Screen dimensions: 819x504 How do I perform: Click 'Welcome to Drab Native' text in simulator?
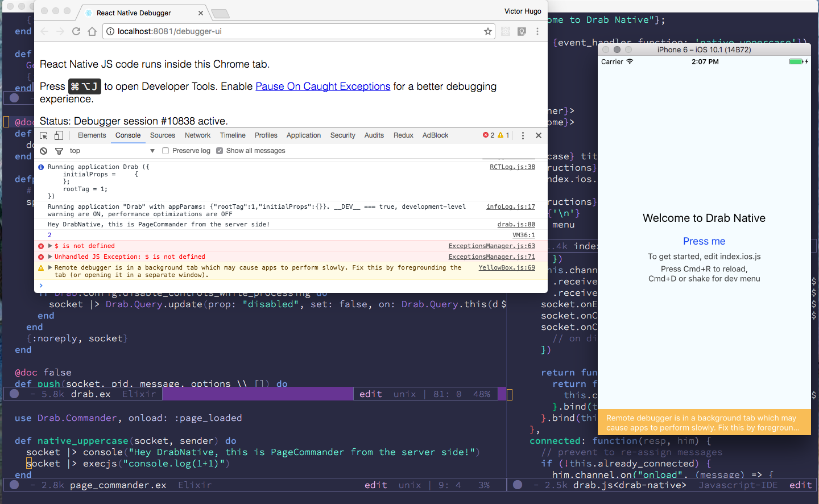tap(704, 218)
